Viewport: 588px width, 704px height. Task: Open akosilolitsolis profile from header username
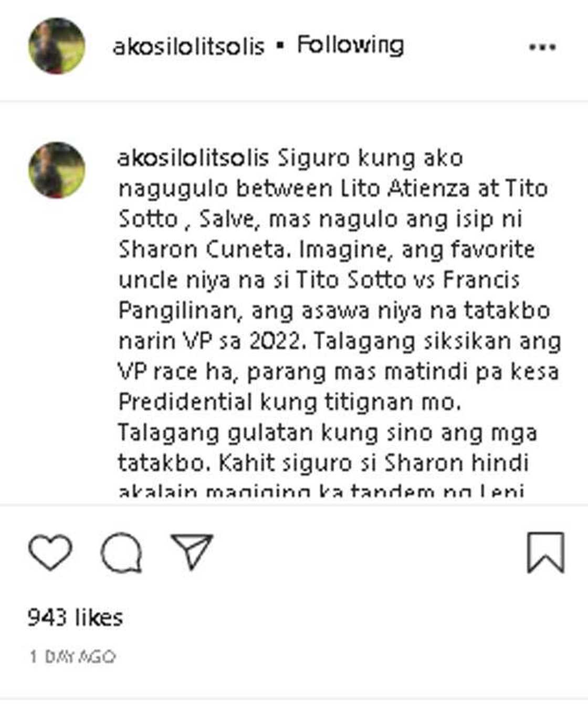tap(188, 47)
